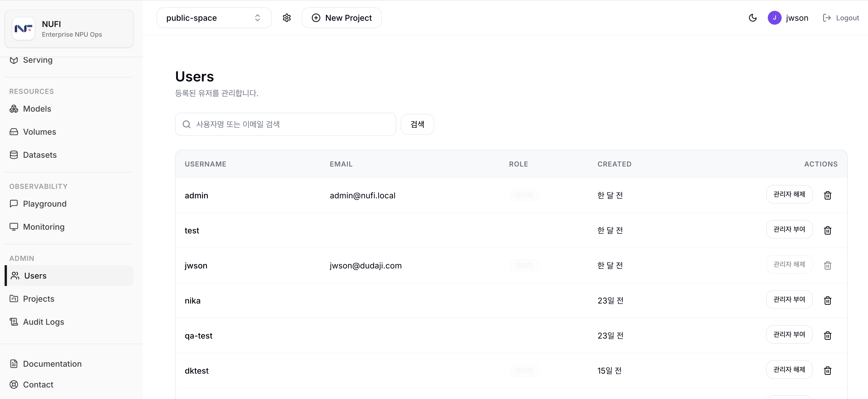Screen dimensions: 868x399
Task: Click the Playground chat bubble icon
Action: [x=14, y=204]
